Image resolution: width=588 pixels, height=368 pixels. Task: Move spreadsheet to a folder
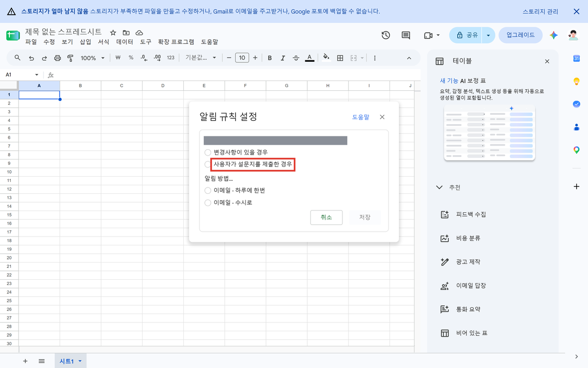point(126,32)
